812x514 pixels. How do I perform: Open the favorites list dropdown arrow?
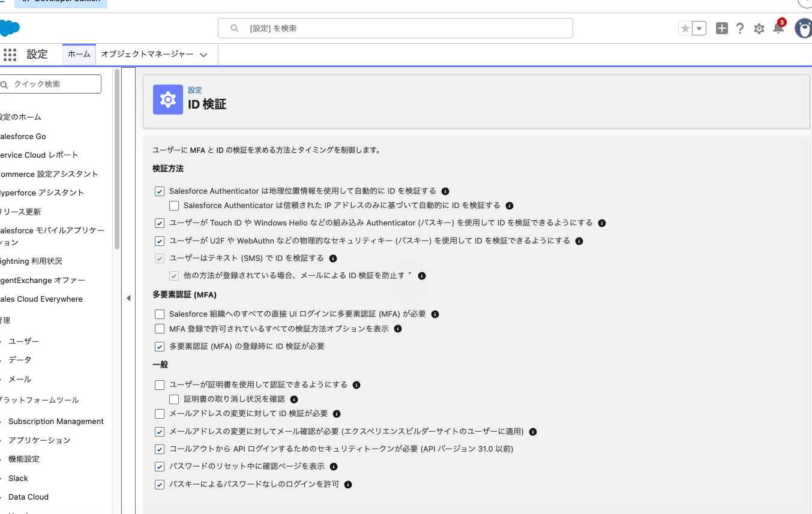[x=699, y=28]
